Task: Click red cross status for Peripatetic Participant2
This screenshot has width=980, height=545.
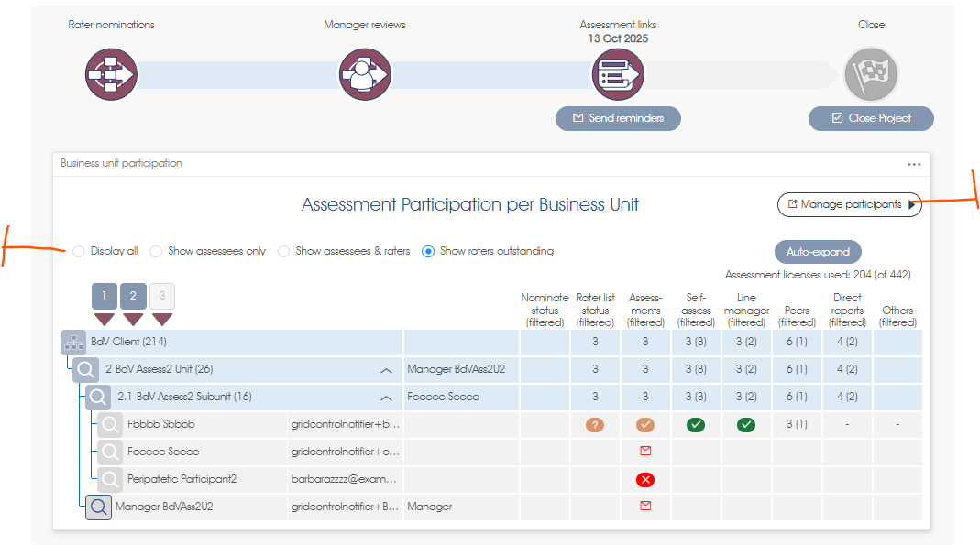Action: 645,479
